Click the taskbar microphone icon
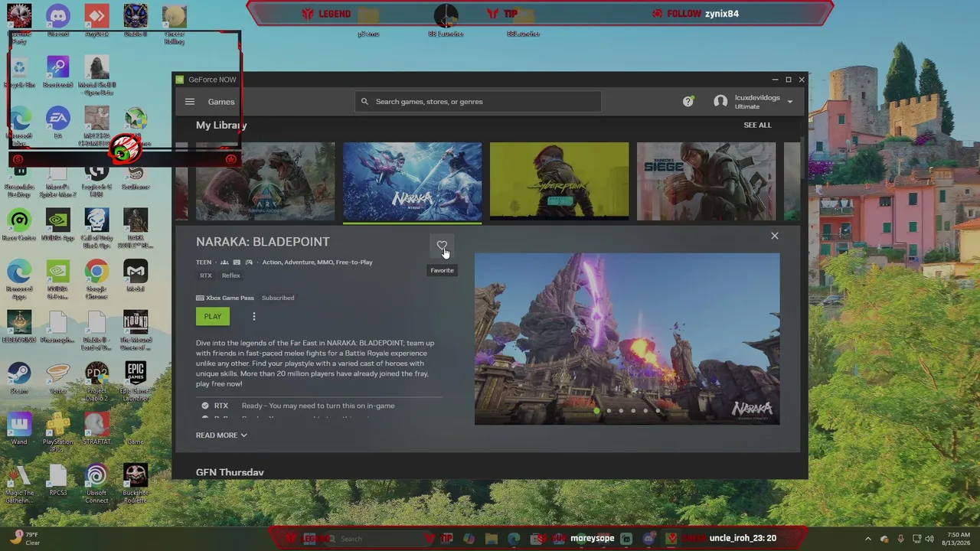 pyautogui.click(x=900, y=539)
